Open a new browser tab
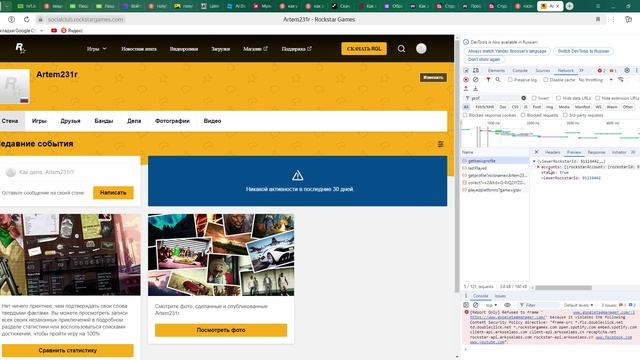The height and width of the screenshot is (360, 640). pyautogui.click(x=569, y=6)
